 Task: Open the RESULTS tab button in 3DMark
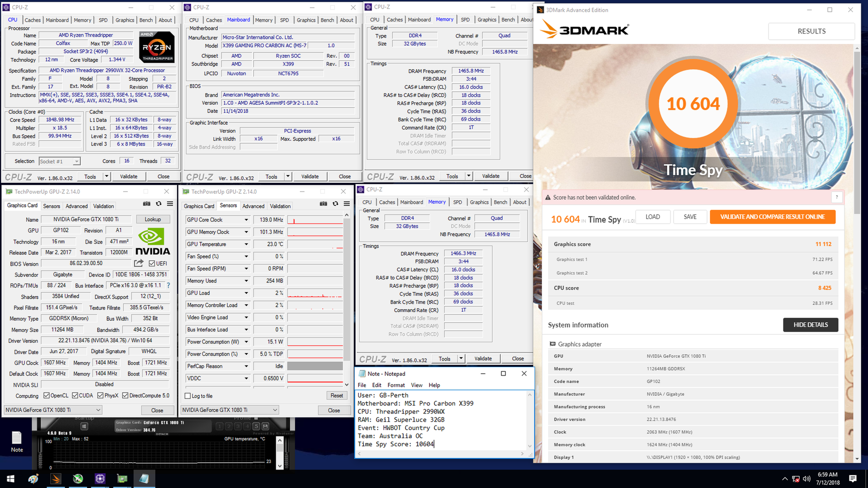[811, 31]
